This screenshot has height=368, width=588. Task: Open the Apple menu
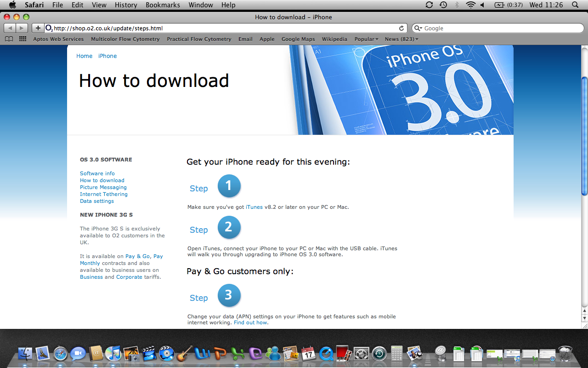pos(12,5)
